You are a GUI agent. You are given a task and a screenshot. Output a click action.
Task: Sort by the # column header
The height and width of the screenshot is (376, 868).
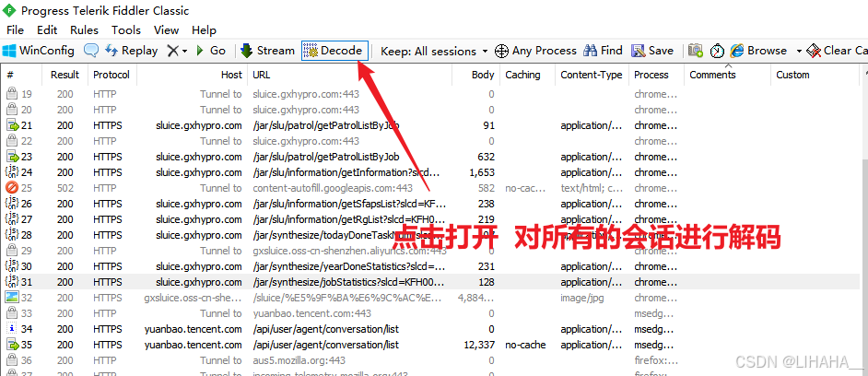pyautogui.click(x=21, y=75)
